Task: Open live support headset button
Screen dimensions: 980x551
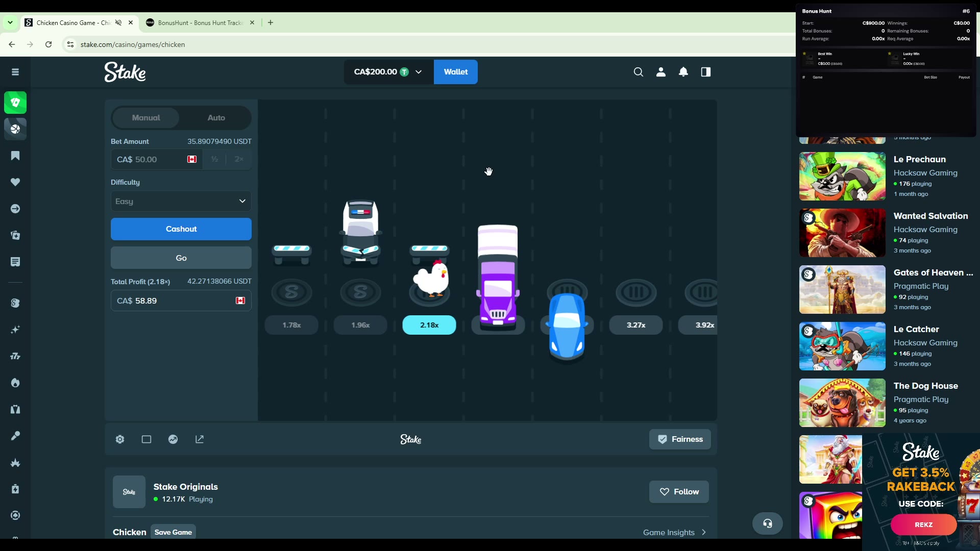Action: 768,523
